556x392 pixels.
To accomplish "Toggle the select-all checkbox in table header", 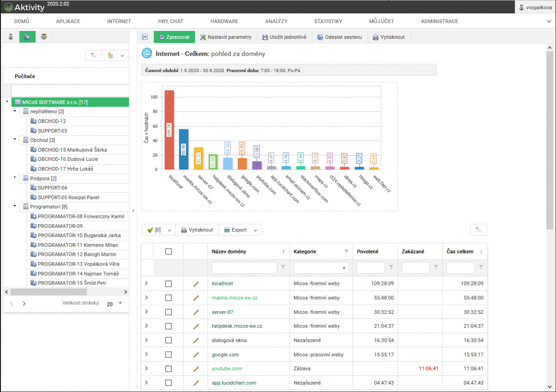I will 168,252.
